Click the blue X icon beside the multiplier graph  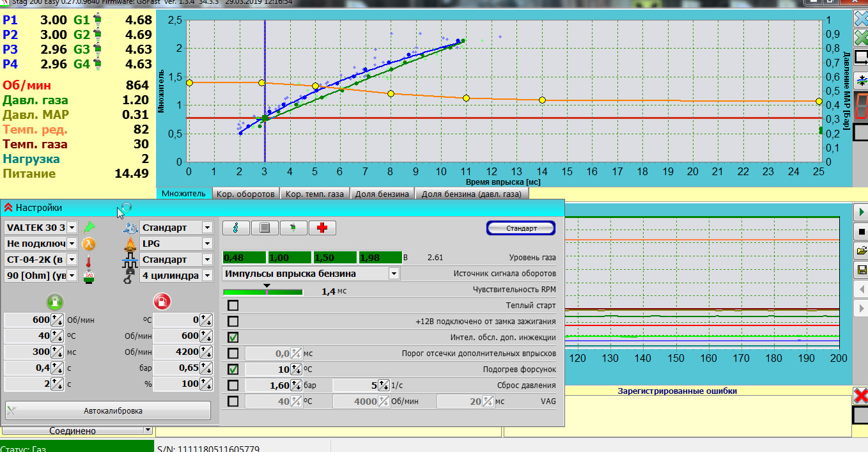click(x=861, y=18)
